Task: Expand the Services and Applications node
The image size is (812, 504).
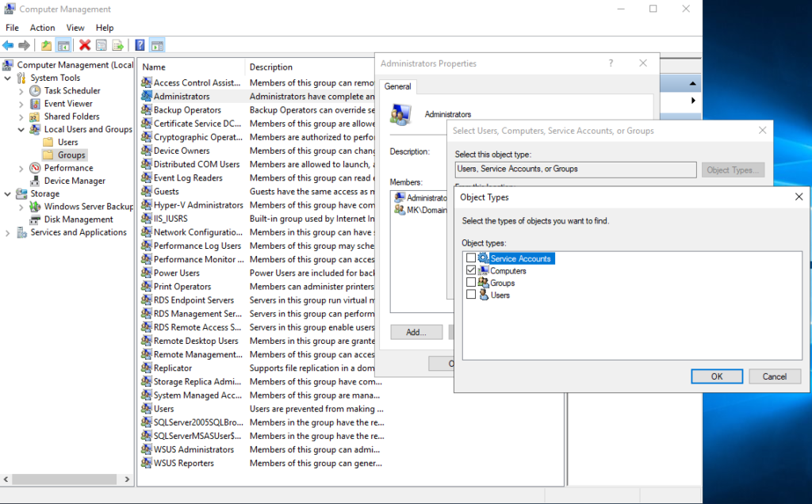Action: click(x=8, y=233)
